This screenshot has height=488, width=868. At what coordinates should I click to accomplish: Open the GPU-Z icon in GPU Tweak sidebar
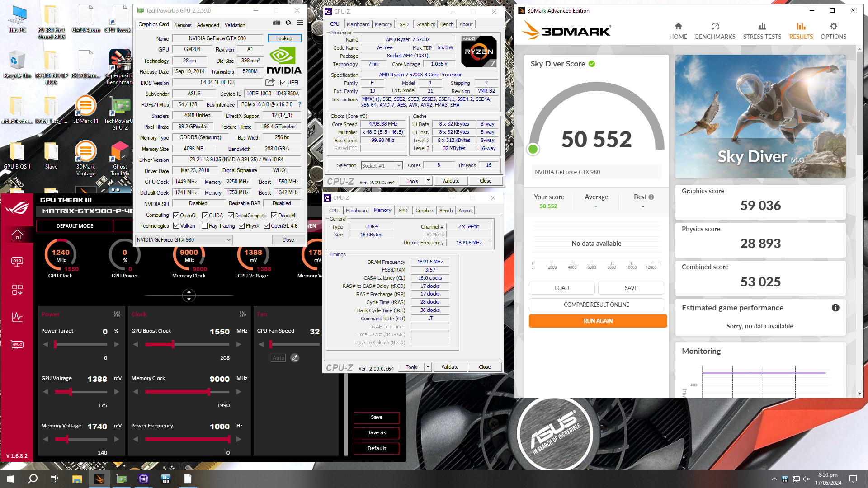pyautogui.click(x=17, y=345)
